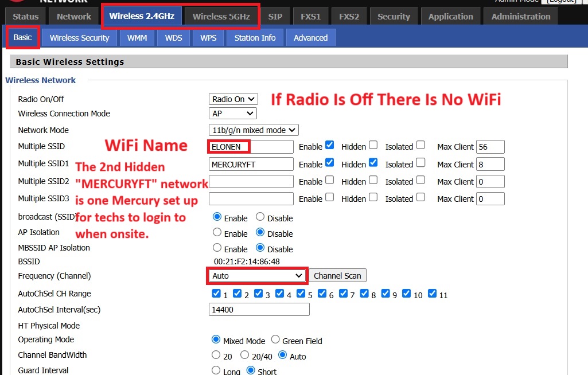Expand the Network Mode dropdown

point(254,130)
